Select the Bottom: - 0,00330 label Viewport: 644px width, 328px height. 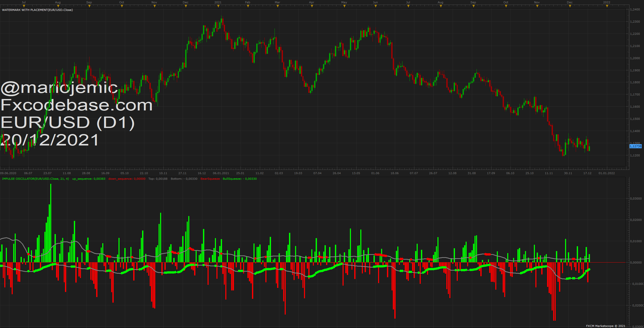click(x=184, y=179)
